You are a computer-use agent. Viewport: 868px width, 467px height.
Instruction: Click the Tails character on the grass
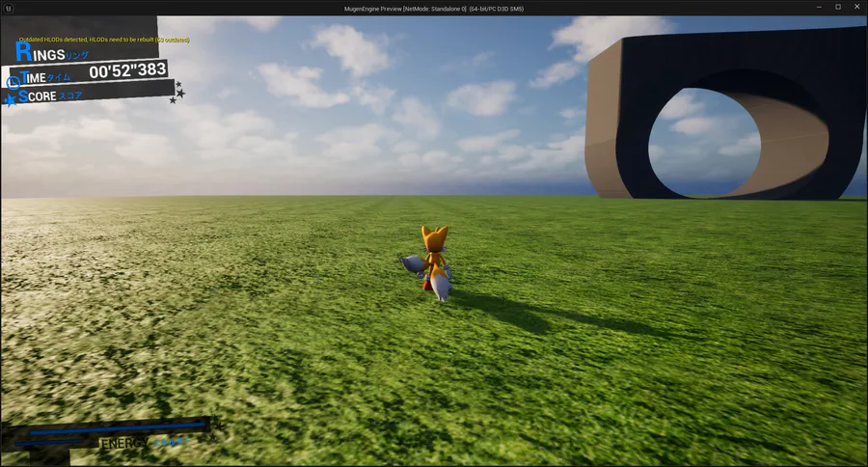(x=433, y=263)
